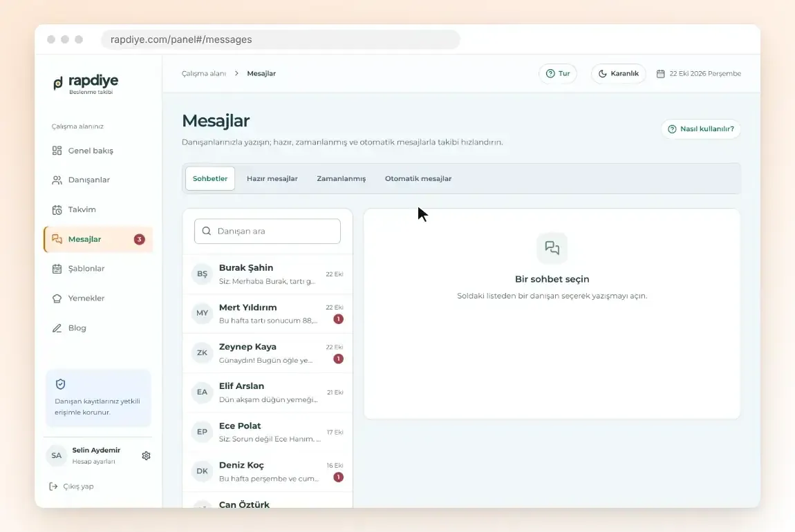
Task: Click the Nasıl kullanılır? help button
Action: coord(701,129)
